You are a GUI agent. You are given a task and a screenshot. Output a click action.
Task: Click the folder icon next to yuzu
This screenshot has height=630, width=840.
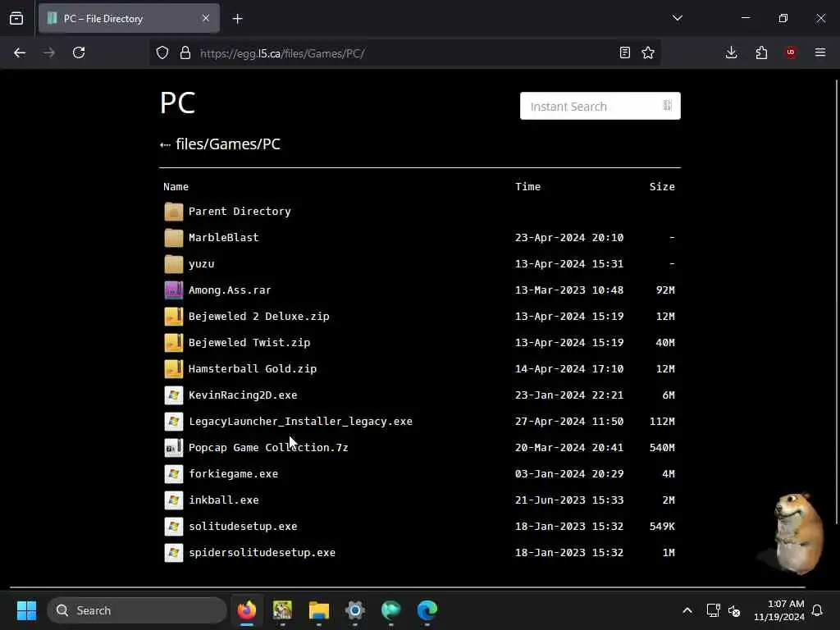coord(174,263)
